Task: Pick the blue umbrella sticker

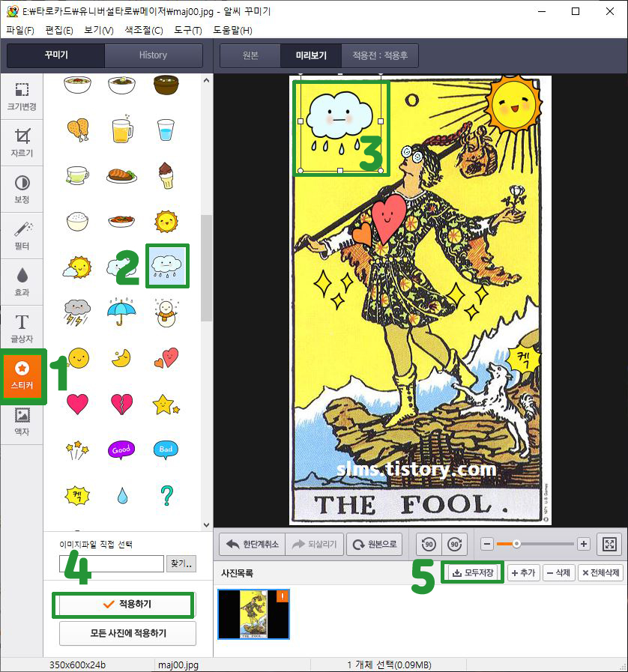Action: pyautogui.click(x=121, y=312)
